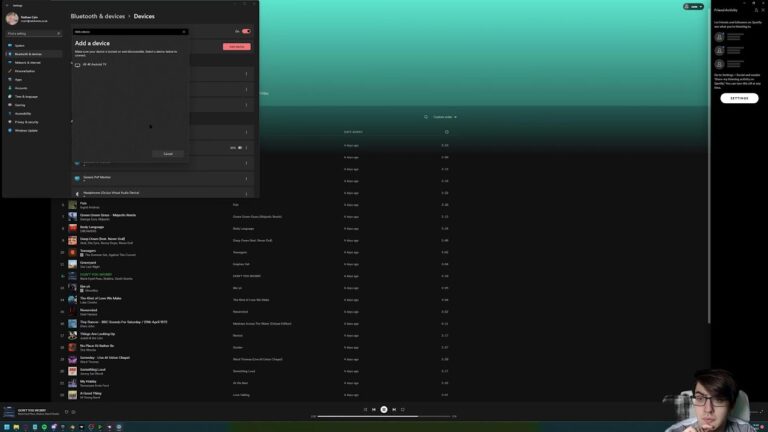The image size is (768, 432).
Task: Open the Windows Start menu
Action: [x=9, y=426]
